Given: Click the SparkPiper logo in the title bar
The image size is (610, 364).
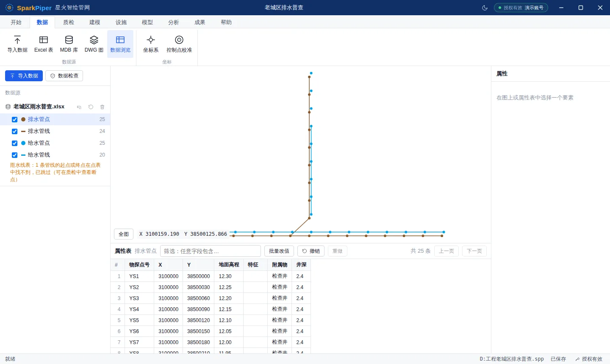Looking at the screenshot, I should coord(9,8).
